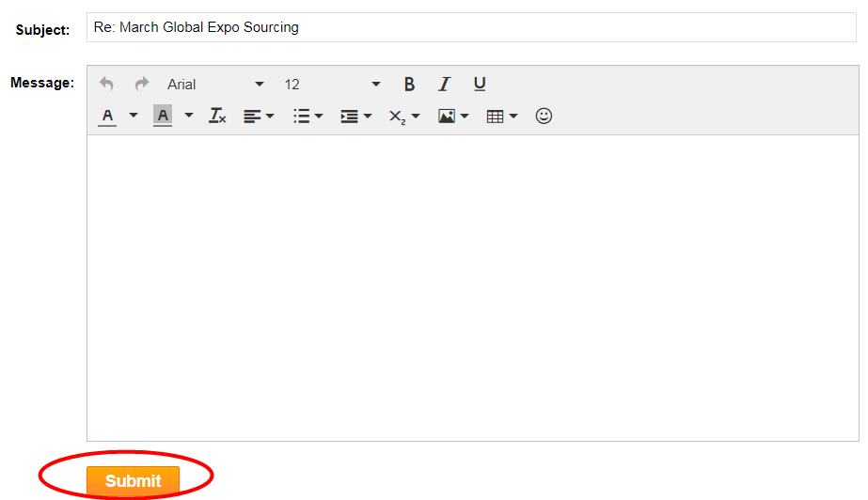Toggle underline formatting
The width and height of the screenshot is (868, 500).
pos(480,85)
